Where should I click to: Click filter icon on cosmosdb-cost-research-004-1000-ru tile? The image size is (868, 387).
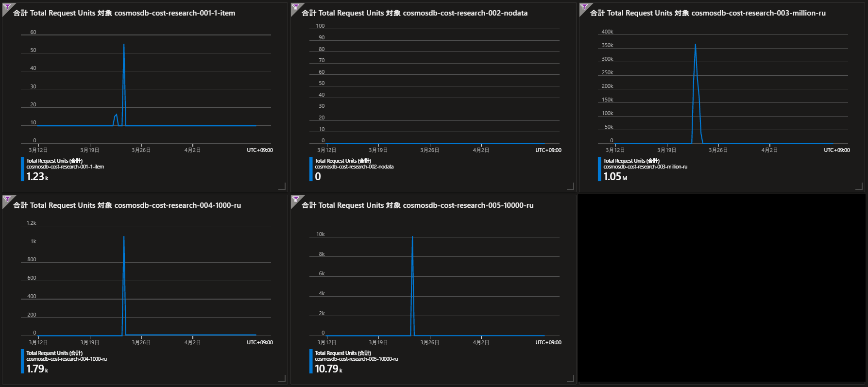coord(7,200)
